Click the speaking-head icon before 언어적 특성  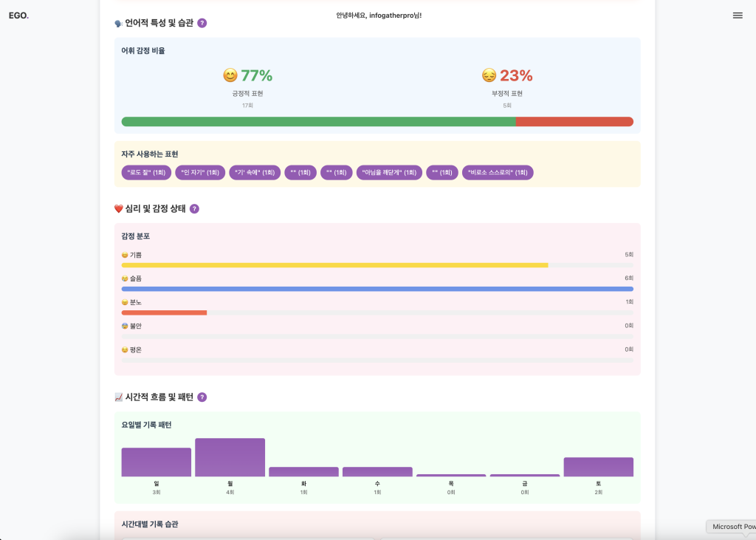(x=118, y=24)
